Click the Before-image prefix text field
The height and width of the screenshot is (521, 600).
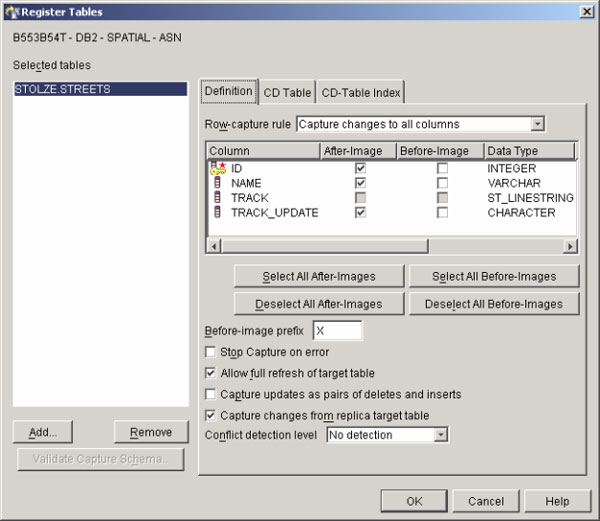pyautogui.click(x=337, y=331)
